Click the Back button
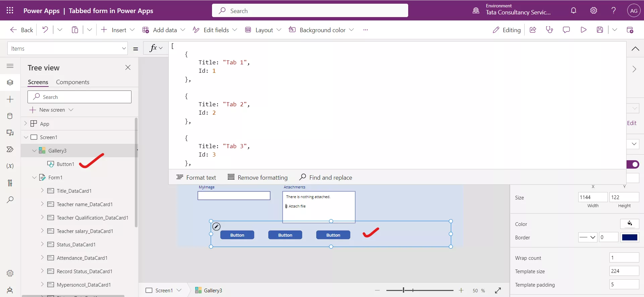This screenshot has width=644, height=297. pos(21,30)
